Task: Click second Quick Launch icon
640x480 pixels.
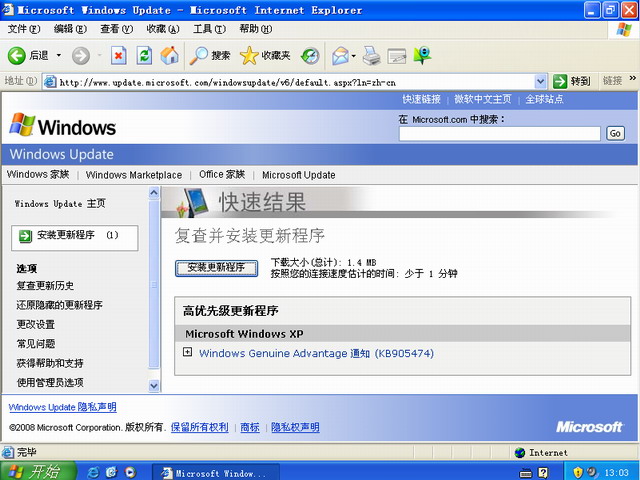Action: [111, 472]
